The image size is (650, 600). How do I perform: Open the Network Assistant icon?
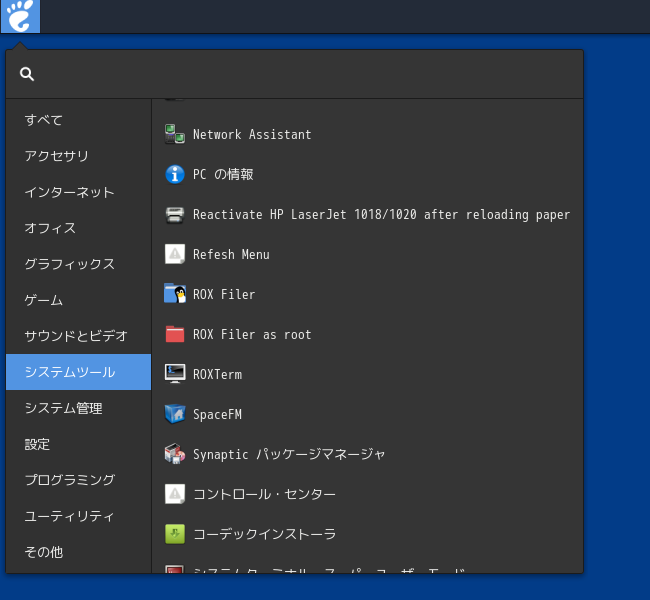point(175,134)
